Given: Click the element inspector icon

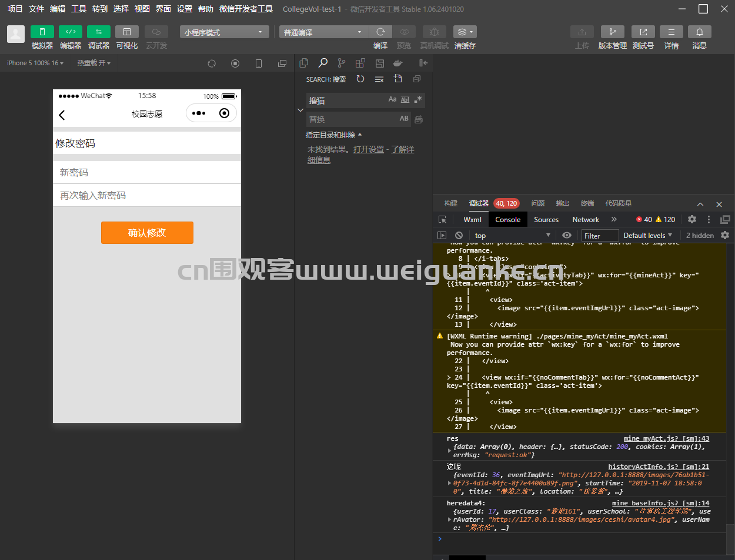Looking at the screenshot, I should click(443, 219).
